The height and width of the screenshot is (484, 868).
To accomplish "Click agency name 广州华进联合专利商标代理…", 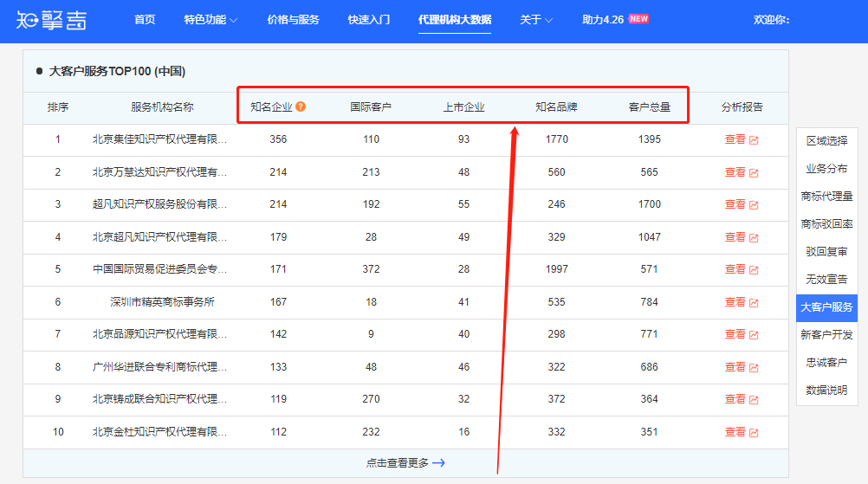I will click(160, 367).
